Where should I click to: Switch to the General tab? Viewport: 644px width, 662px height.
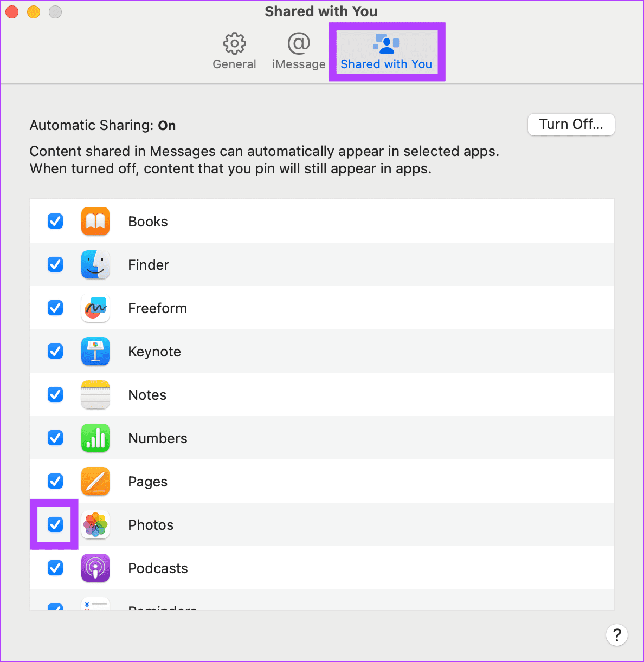pyautogui.click(x=234, y=51)
